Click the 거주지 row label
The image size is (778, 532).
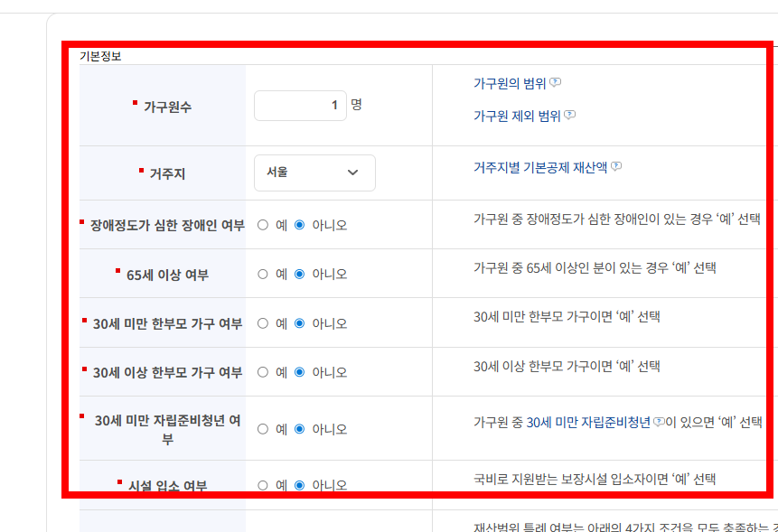pyautogui.click(x=167, y=174)
